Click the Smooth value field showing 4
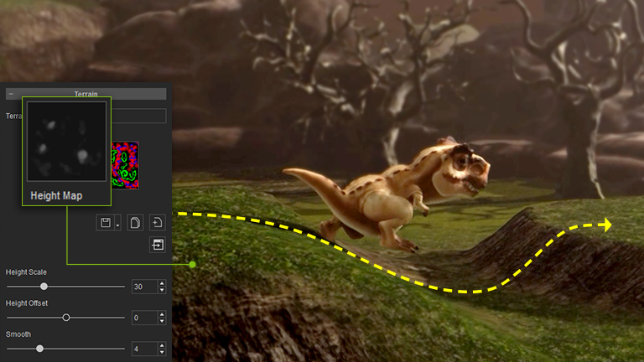Screen dimensions: 644x362 143,349
